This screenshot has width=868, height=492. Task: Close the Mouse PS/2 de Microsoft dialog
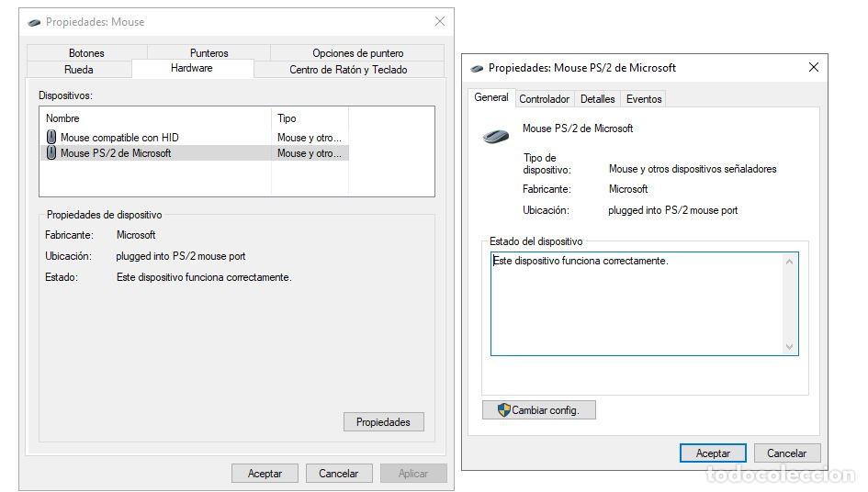pos(814,68)
